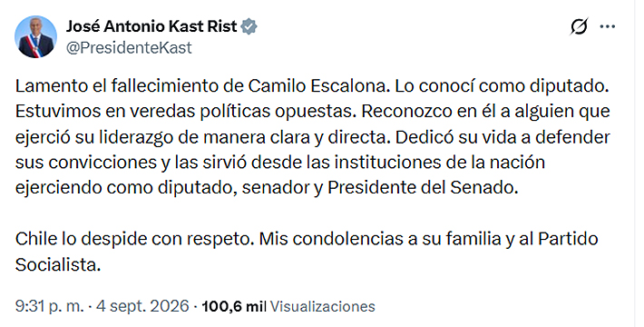Open the José Antonio Kast Rist display name
This screenshot has height=327, width=644.
pyautogui.click(x=151, y=26)
